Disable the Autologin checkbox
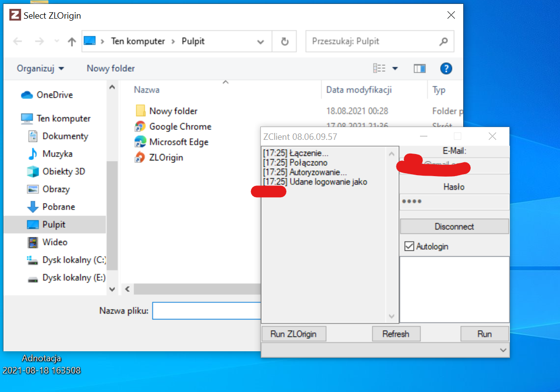This screenshot has width=560, height=392. click(409, 246)
